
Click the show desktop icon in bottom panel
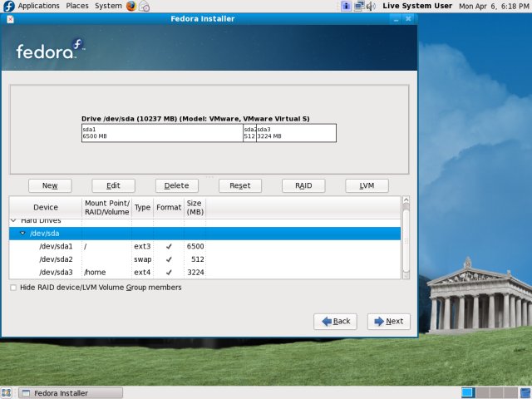[7, 392]
